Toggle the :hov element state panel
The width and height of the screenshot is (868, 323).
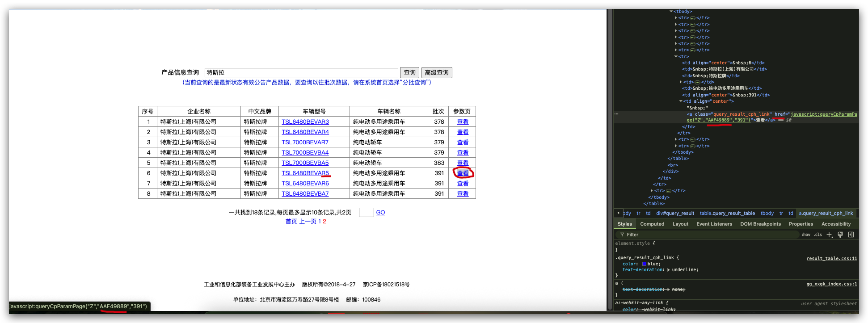[x=806, y=235]
